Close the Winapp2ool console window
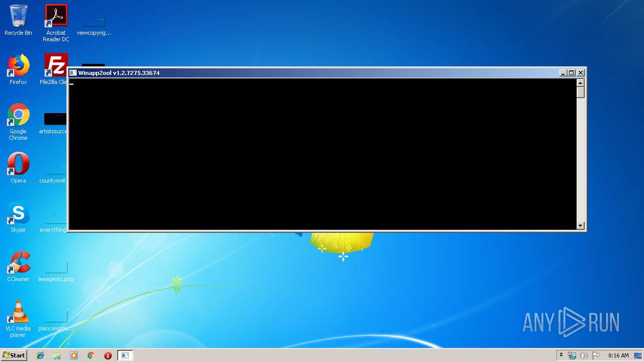This screenshot has height=362, width=644. click(581, 73)
